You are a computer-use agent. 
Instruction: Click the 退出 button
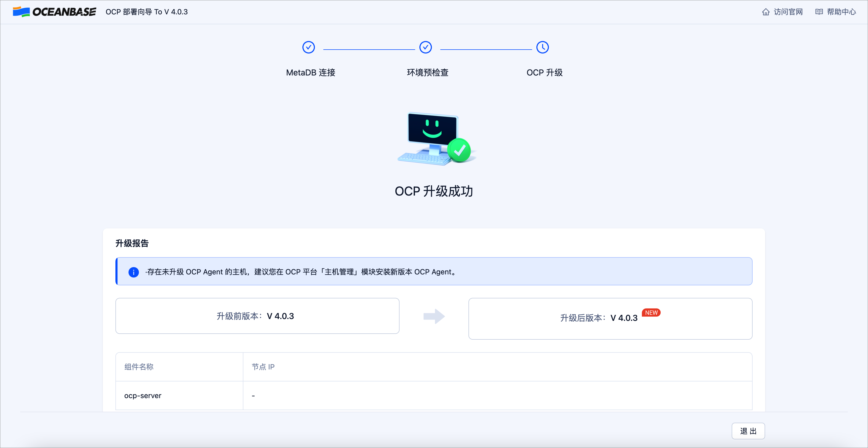748,431
